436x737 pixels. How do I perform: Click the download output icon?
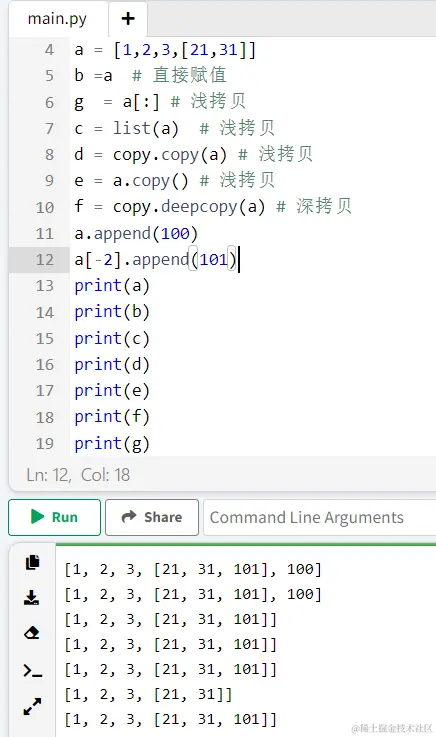pos(31,597)
